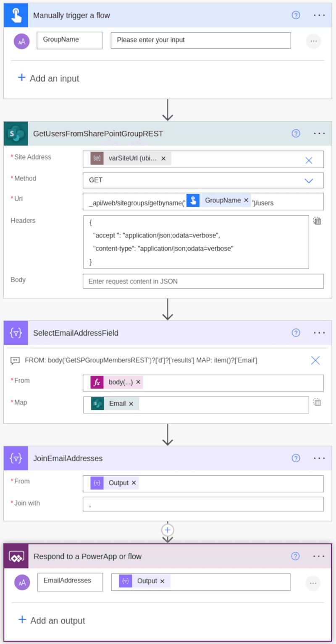Image resolution: width=336 pixels, height=644 pixels.
Task: Click the Headers switch-to-text-mode icon
Action: tap(317, 221)
